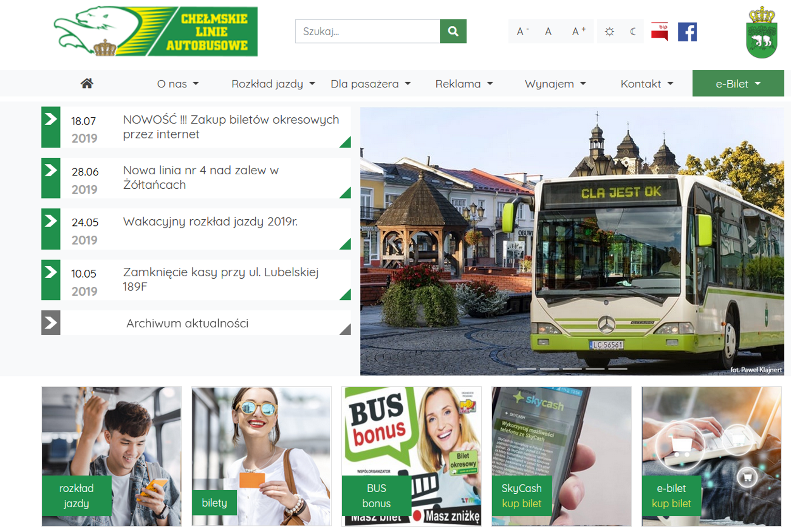The image size is (791, 532).
Task: Open the O nas menu
Action: pos(178,84)
